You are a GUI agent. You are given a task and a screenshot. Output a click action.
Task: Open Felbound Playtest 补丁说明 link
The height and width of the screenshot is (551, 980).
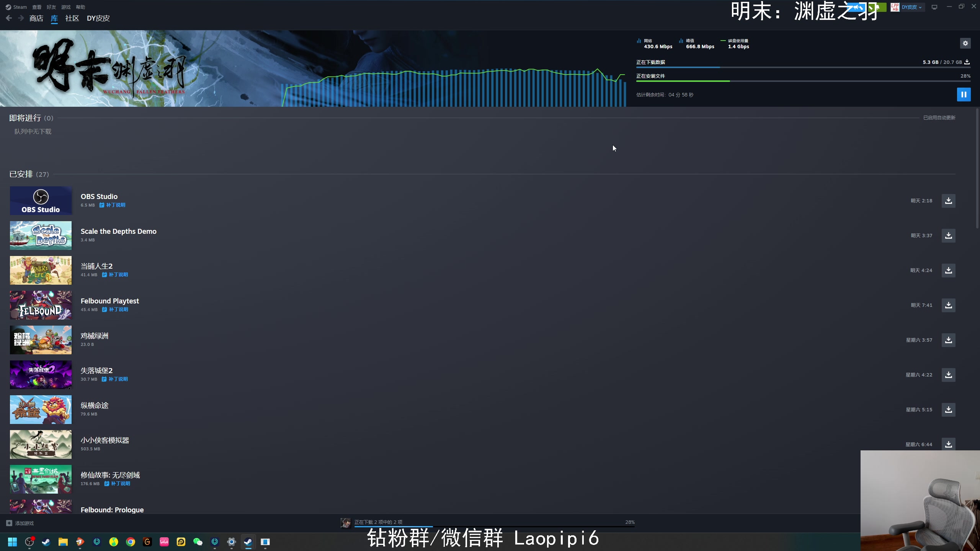tap(115, 310)
